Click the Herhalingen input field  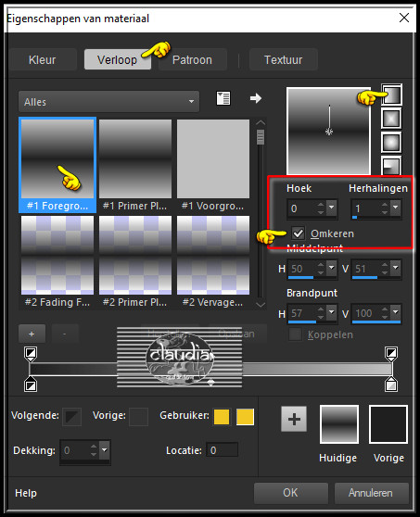pos(365,208)
